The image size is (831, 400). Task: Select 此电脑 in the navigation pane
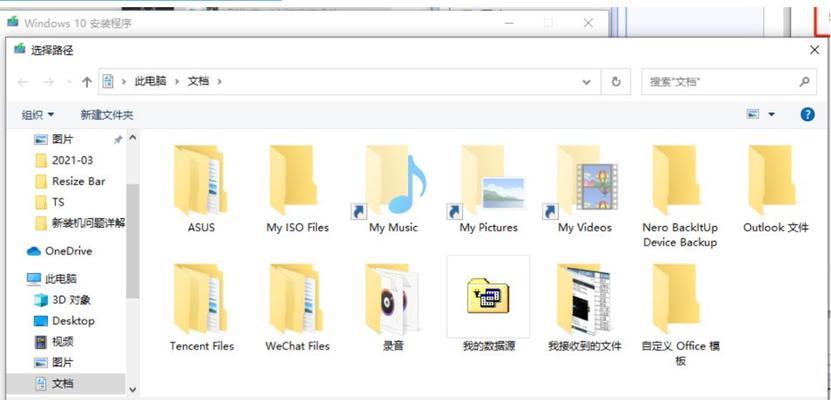click(x=52, y=279)
